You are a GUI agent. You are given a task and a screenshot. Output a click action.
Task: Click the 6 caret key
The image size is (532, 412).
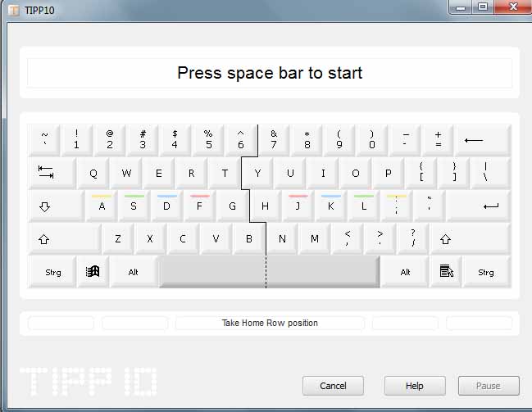coord(241,140)
